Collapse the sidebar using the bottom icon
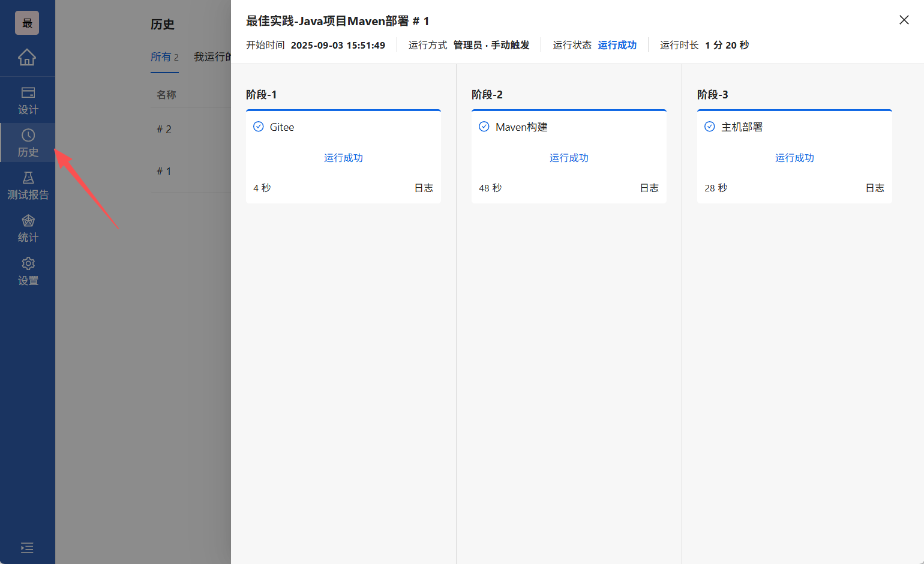The height and width of the screenshot is (564, 924). coord(26,548)
